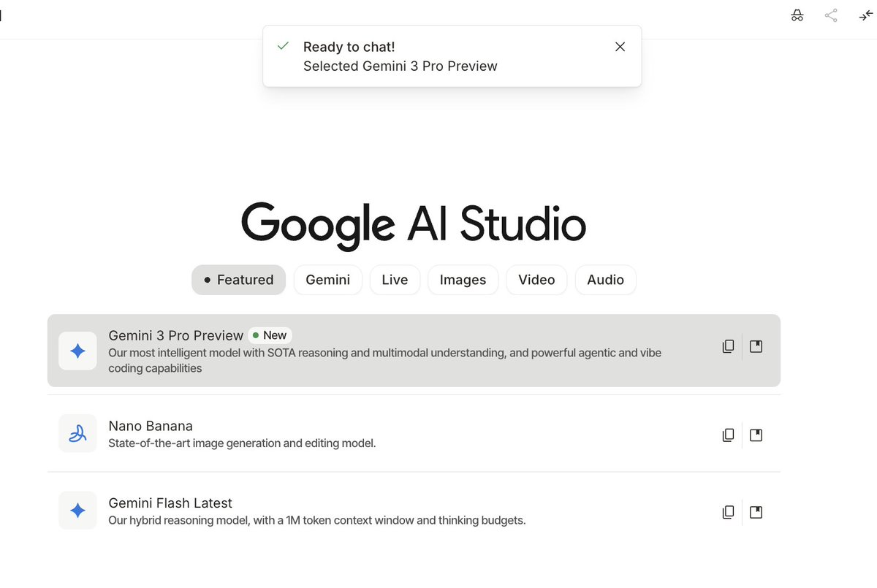The width and height of the screenshot is (877, 588).
Task: Open details icon for Gemini 3 Pro Preview
Action: pos(756,346)
